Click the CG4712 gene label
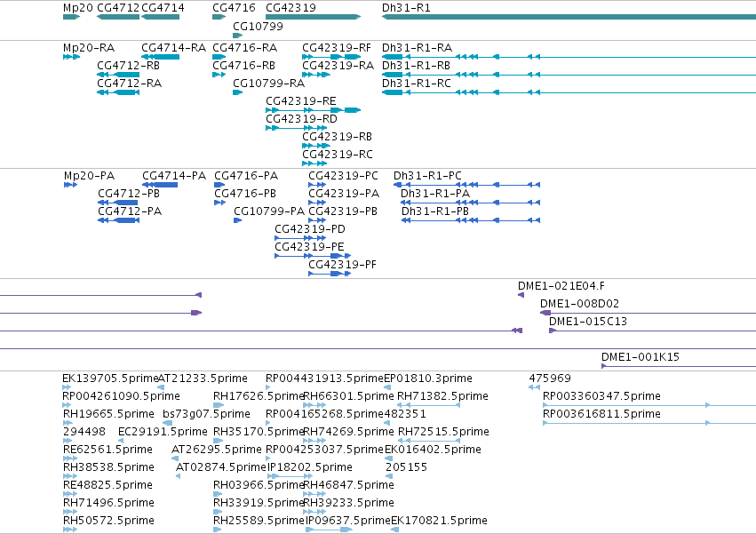The height and width of the screenshot is (534, 756). point(118,8)
